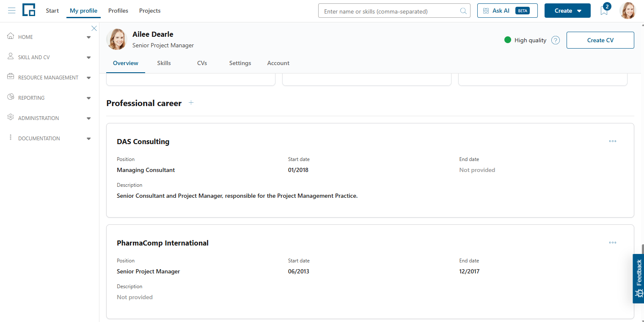Go to the Start menu item

52,11
